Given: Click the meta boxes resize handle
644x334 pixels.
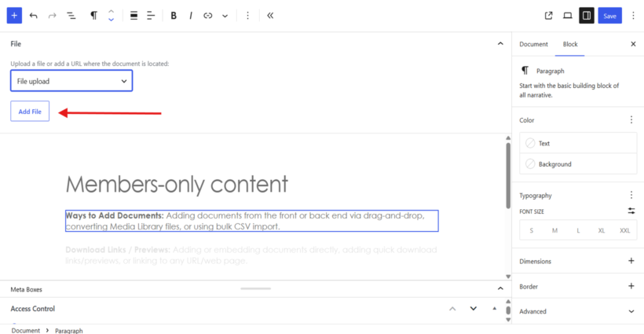Looking at the screenshot, I should (x=255, y=288).
